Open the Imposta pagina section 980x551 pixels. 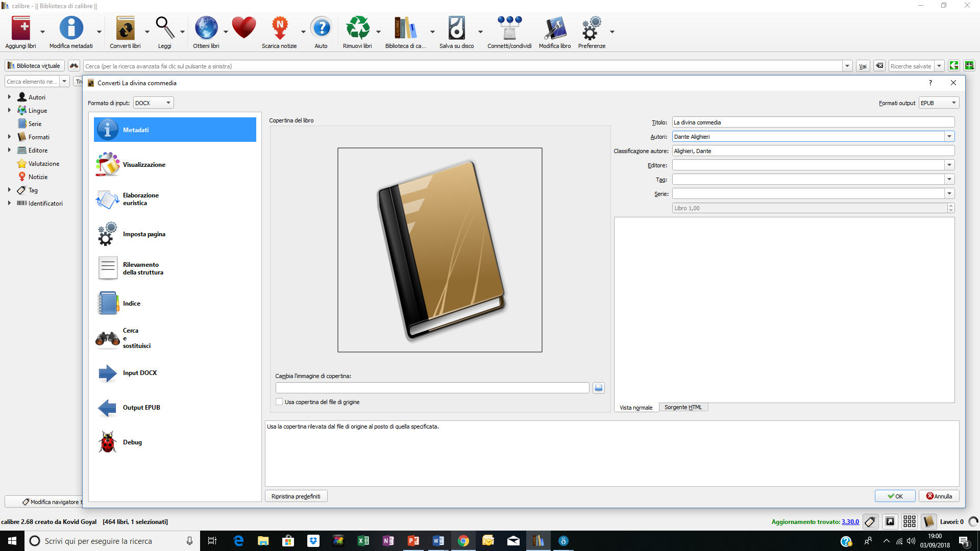pos(175,234)
